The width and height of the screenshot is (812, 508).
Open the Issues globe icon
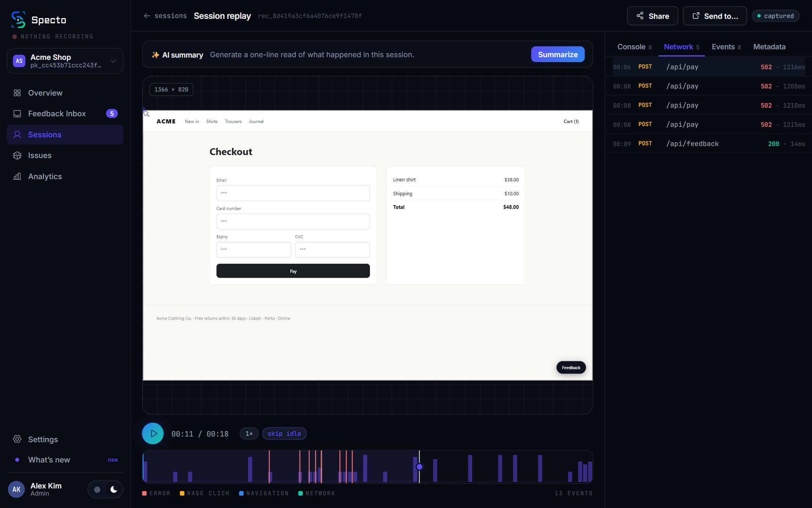pos(17,155)
